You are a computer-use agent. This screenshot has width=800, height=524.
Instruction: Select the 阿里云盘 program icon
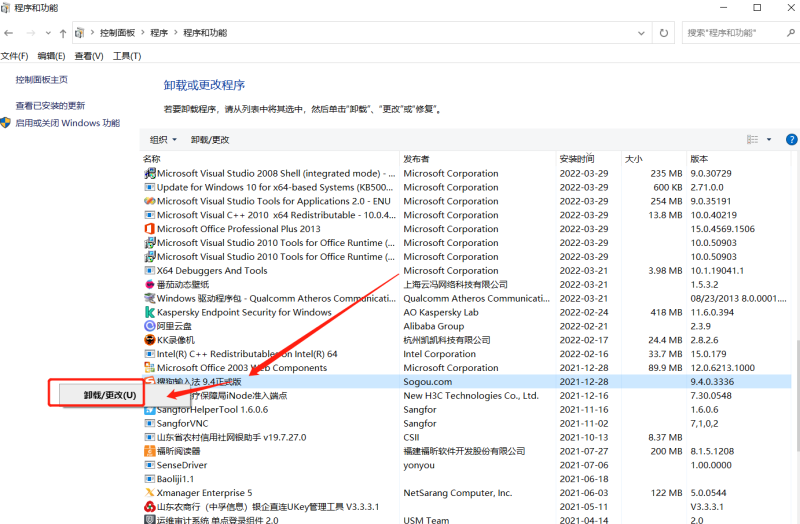pyautogui.click(x=149, y=326)
